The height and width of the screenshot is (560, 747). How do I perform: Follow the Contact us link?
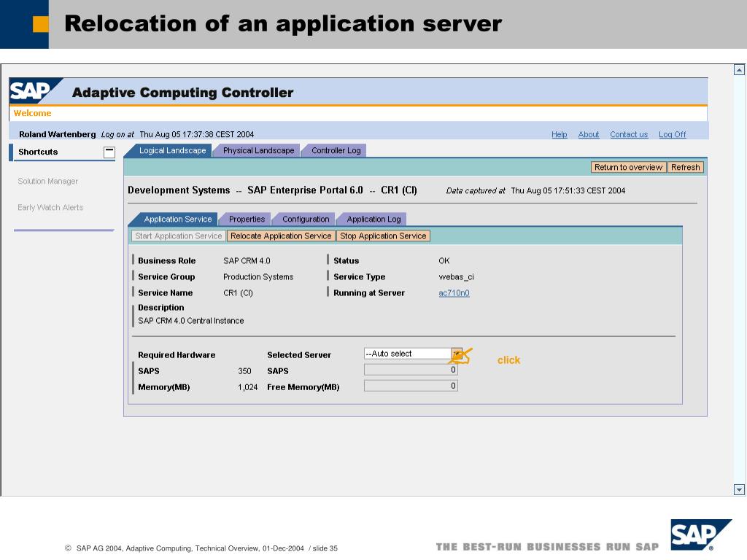(x=629, y=134)
